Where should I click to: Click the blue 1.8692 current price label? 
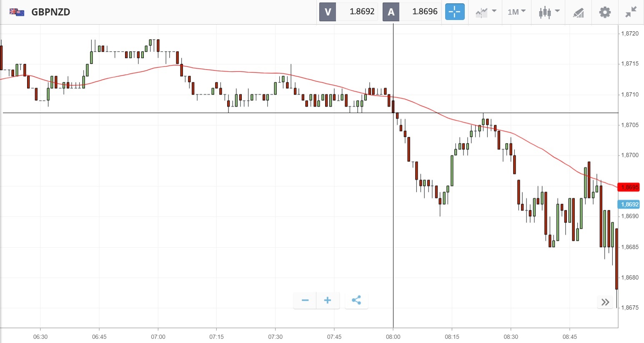point(629,204)
